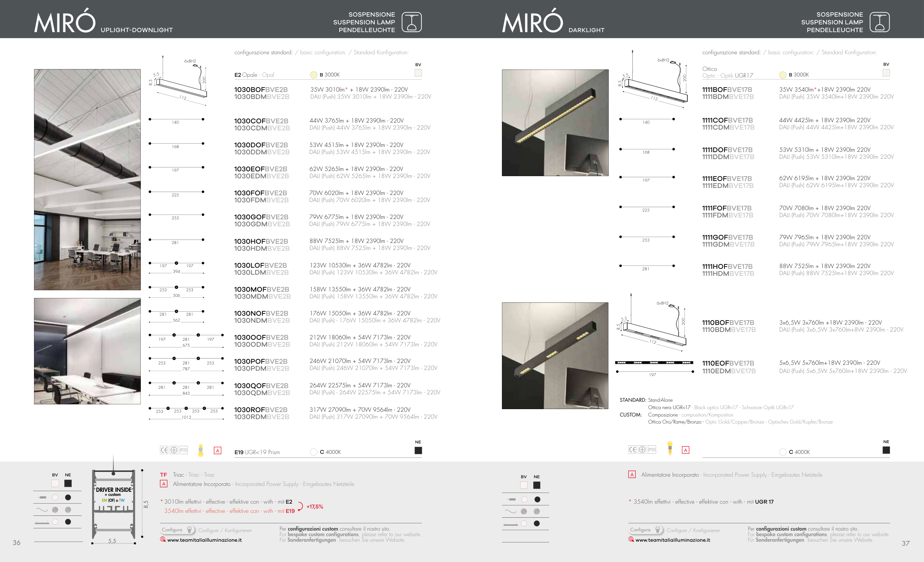Viewport: 924px width, 562px height.
Task: Click the lightbulb icon inside page 37 Configura button
Action: (658, 530)
